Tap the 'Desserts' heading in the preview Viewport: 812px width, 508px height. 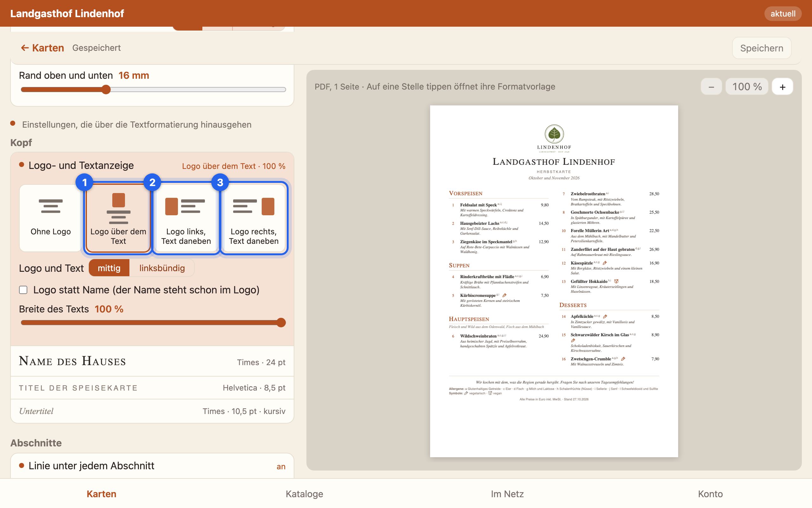click(573, 305)
